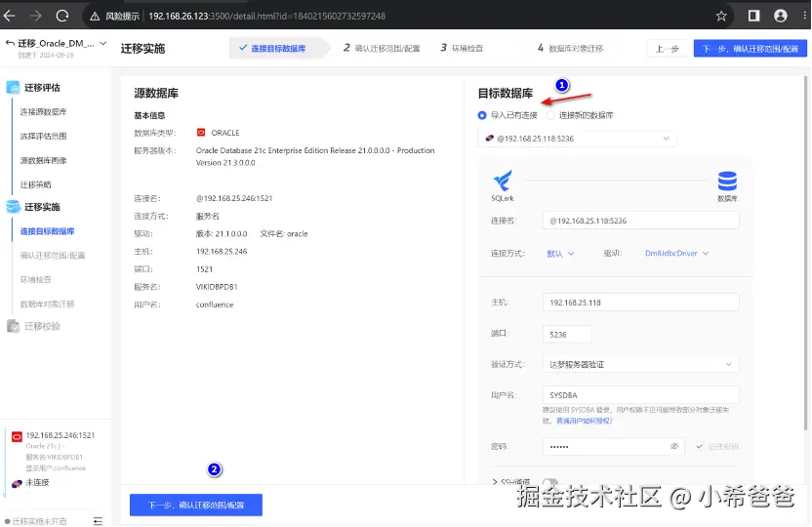This screenshot has height=527, width=812.
Task: Reload the page with the refresh icon
Action: point(62,16)
